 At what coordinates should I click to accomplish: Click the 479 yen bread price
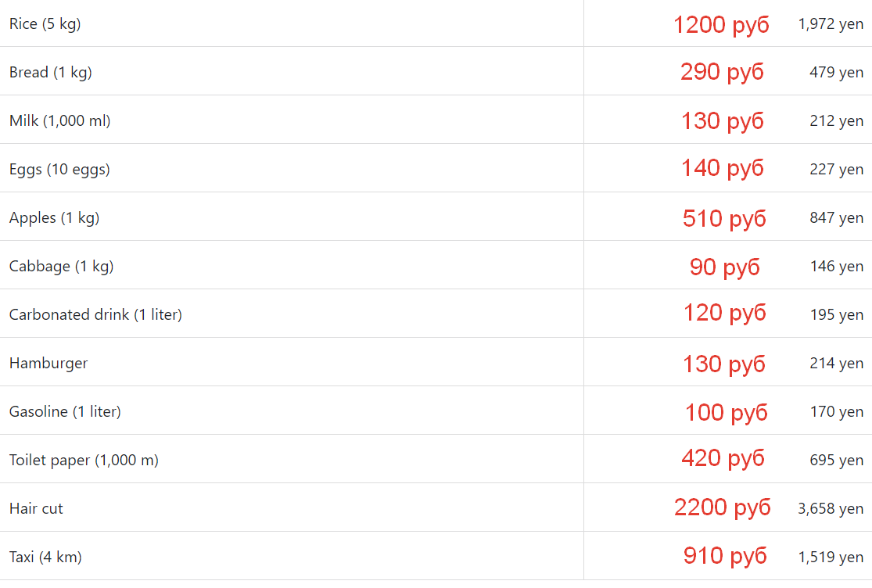(x=836, y=72)
